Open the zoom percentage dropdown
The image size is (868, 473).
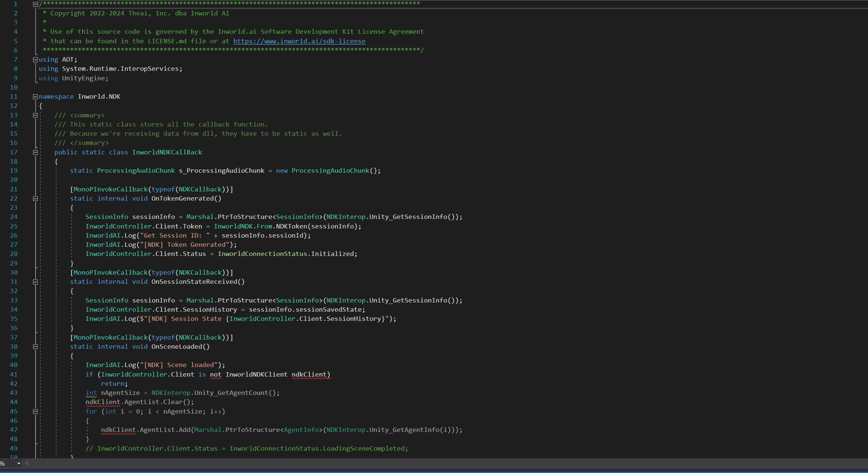pos(19,463)
